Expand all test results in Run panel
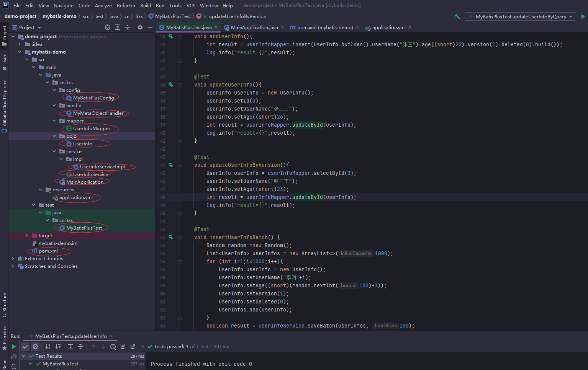This screenshot has height=370, width=588. [70, 347]
